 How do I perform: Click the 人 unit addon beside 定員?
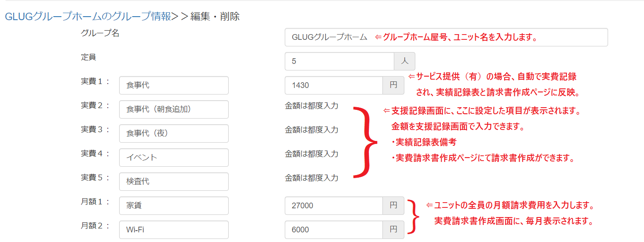[x=404, y=61]
